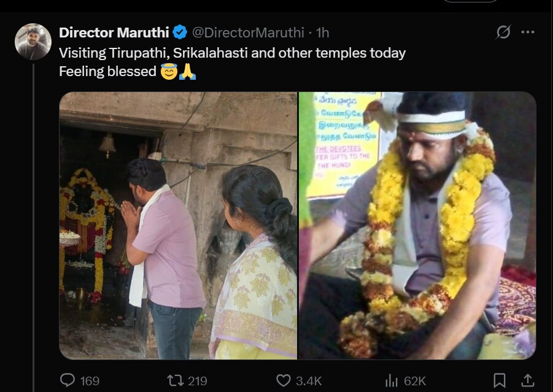Open the repost arrows menu

pyautogui.click(x=175, y=380)
